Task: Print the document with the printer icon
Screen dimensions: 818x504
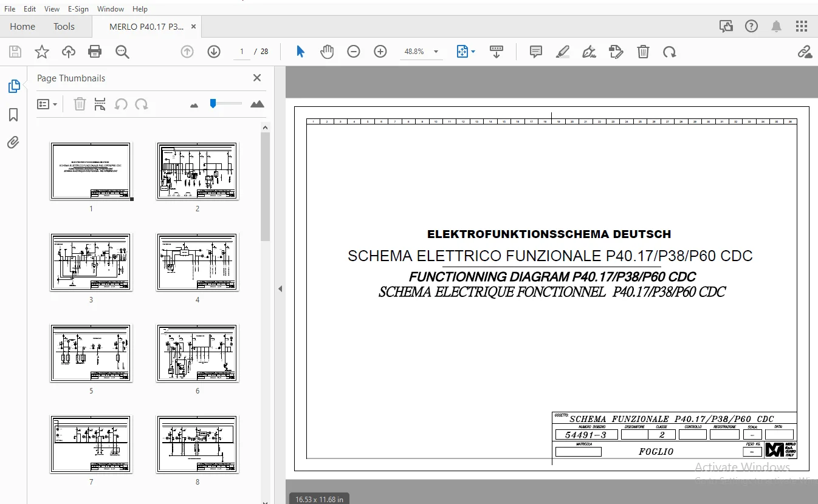Action: click(x=95, y=52)
